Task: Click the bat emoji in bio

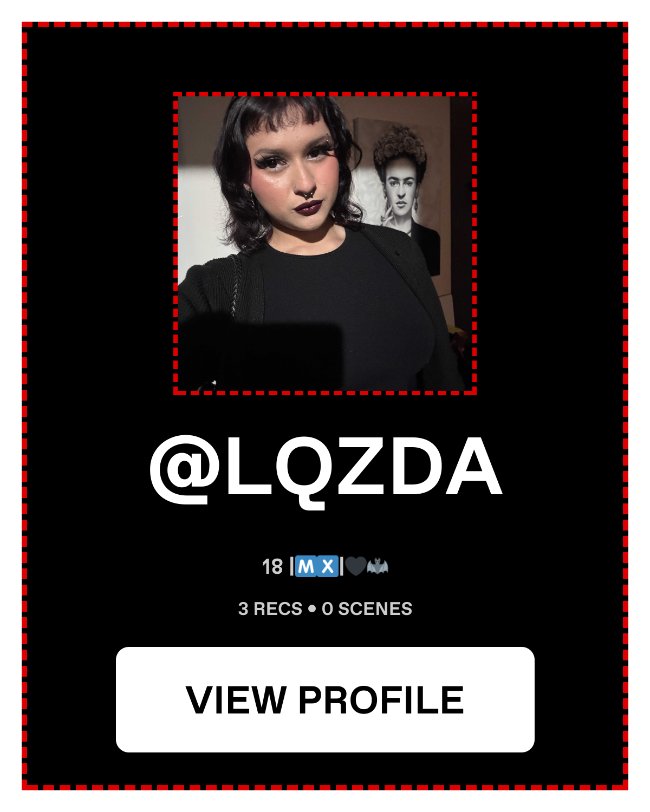Action: 378,567
